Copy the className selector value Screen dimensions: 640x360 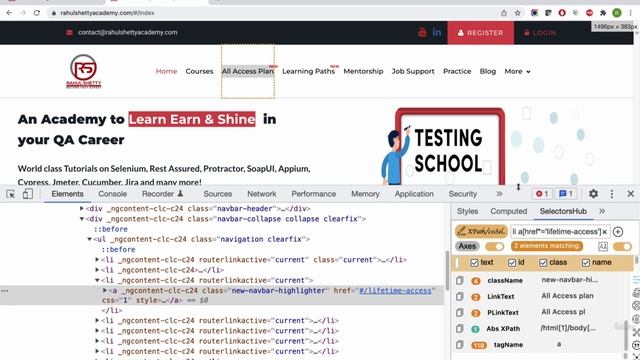coord(460,280)
